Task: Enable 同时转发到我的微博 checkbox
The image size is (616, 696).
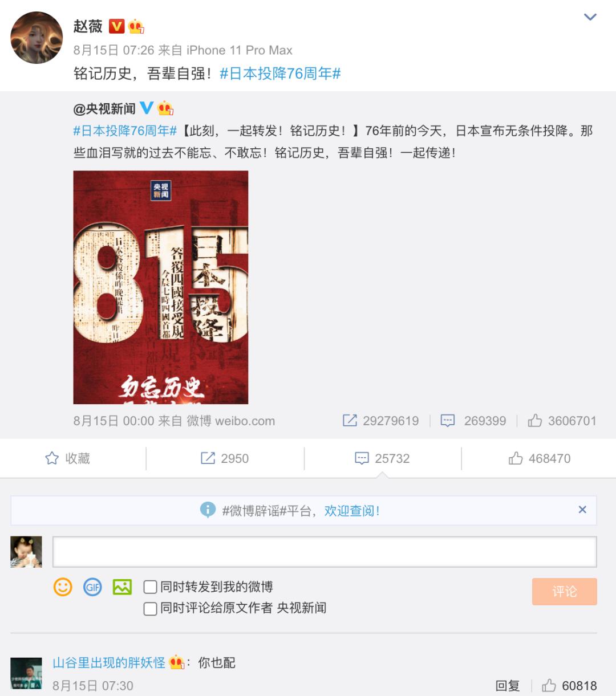Action: (150, 587)
